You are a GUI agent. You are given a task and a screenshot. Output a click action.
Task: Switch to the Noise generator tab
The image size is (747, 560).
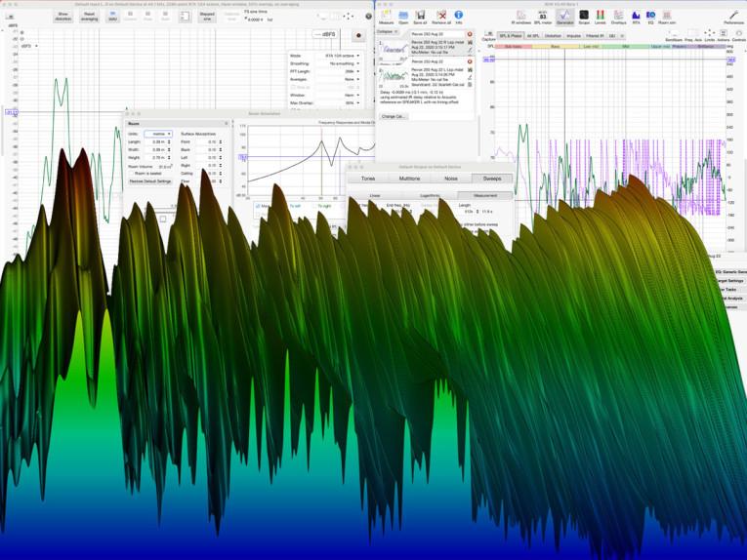(x=450, y=179)
